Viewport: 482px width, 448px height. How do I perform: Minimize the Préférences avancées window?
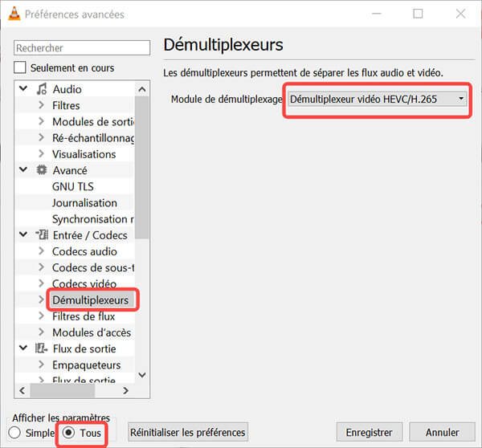[x=377, y=14]
